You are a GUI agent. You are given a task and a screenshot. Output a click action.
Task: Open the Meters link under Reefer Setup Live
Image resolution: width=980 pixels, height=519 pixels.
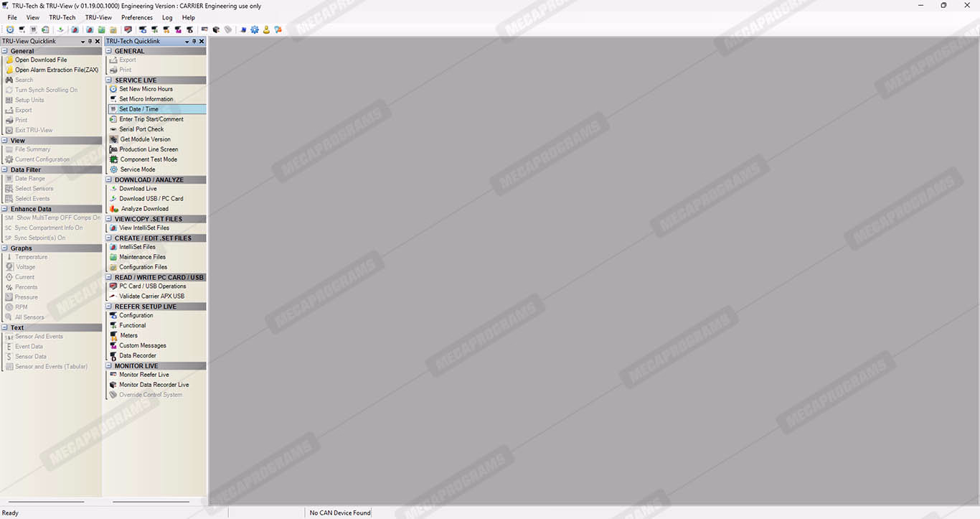pyautogui.click(x=129, y=335)
